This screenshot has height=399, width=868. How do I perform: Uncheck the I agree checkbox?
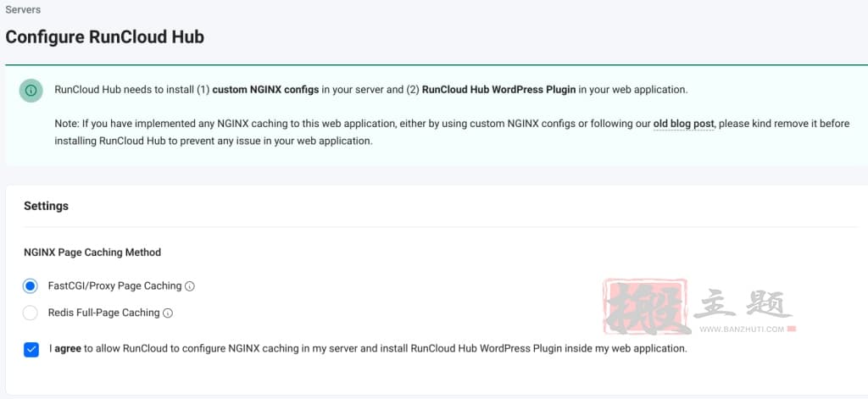31,350
